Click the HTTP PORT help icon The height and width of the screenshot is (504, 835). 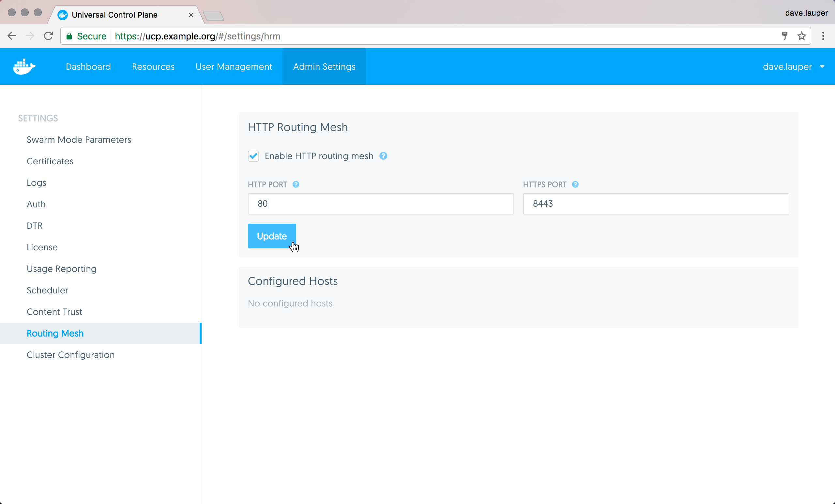pyautogui.click(x=296, y=185)
